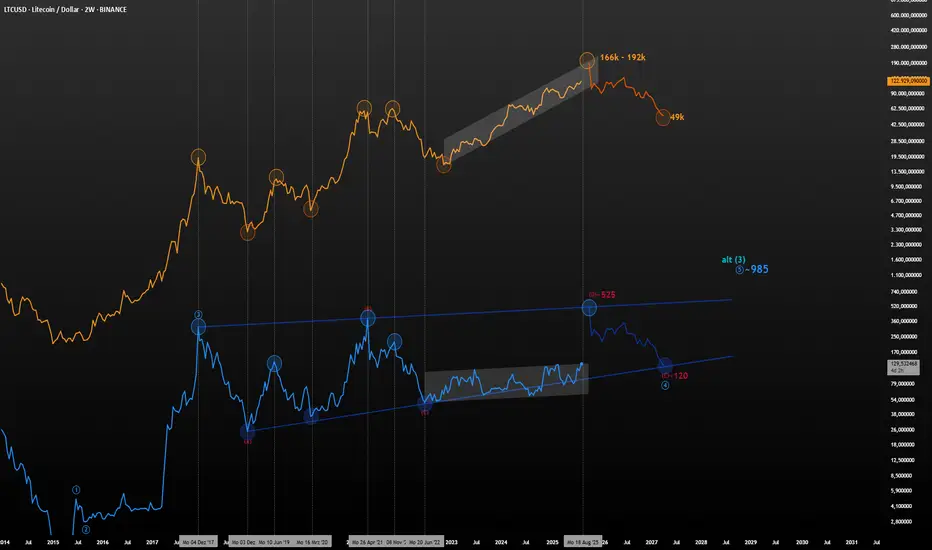Click the 4.700,000000 price scale label
Image resolution: width=932 pixels, height=550 pixels.
click(906, 215)
